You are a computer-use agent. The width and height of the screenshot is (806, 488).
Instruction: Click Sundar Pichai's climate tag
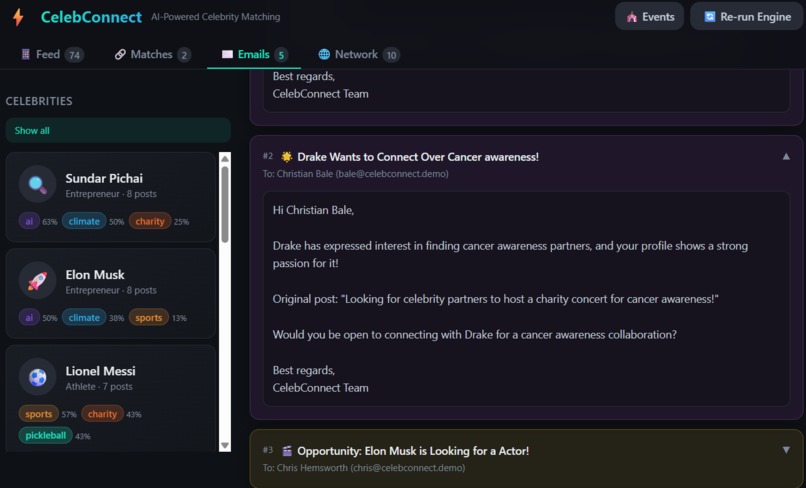click(84, 222)
